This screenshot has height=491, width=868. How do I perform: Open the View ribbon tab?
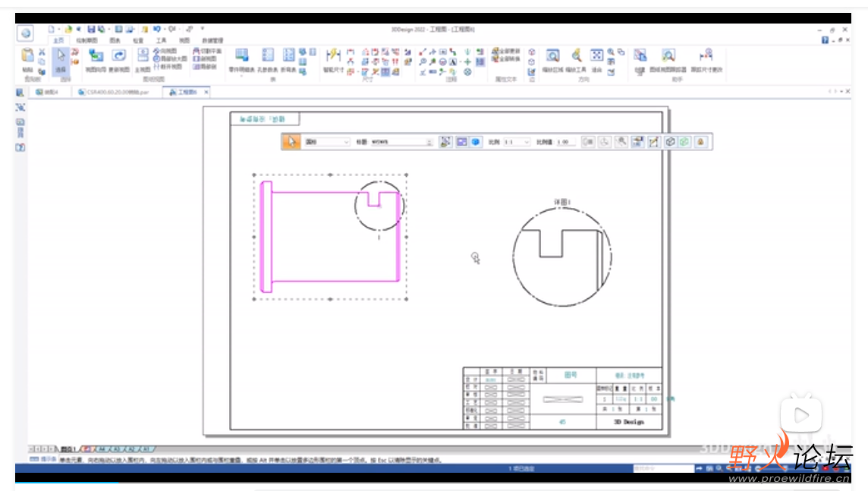(184, 40)
